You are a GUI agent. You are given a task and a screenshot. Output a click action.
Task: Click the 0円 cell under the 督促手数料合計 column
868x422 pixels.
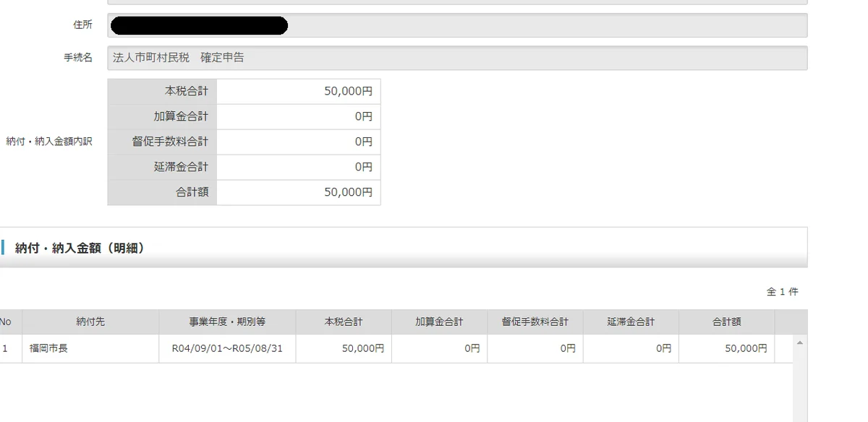(535, 348)
